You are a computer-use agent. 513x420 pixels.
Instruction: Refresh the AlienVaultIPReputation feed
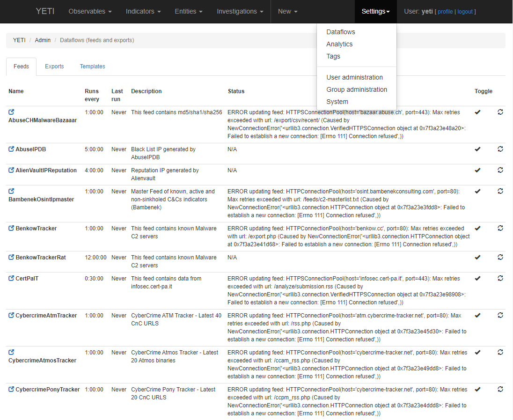pyautogui.click(x=500, y=170)
